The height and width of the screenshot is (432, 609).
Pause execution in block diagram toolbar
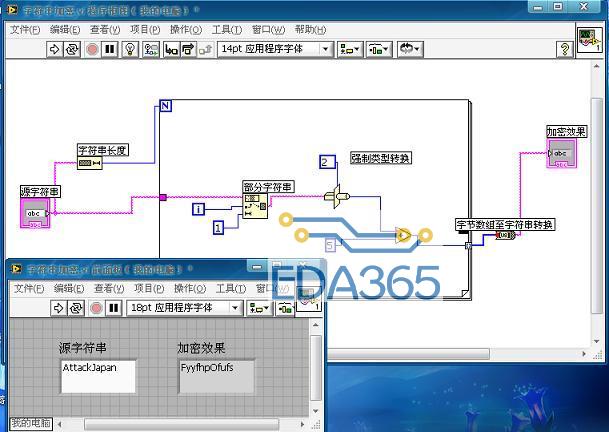110,49
